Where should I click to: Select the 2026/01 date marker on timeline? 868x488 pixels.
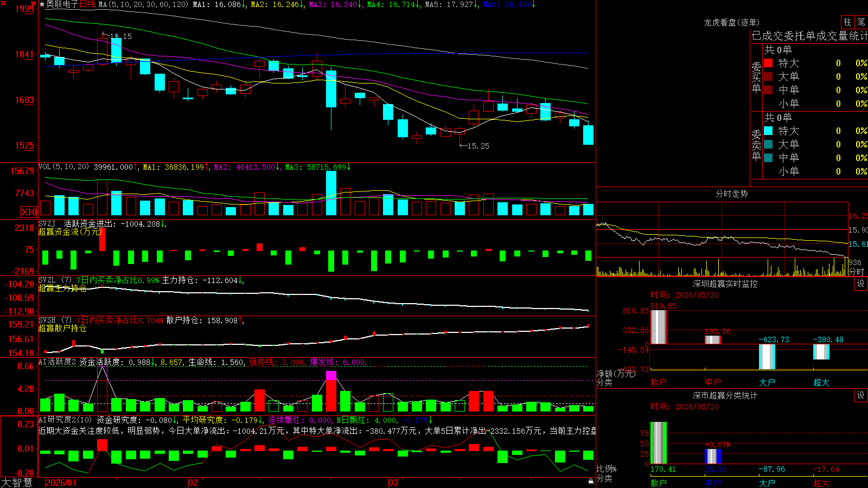tap(61, 483)
